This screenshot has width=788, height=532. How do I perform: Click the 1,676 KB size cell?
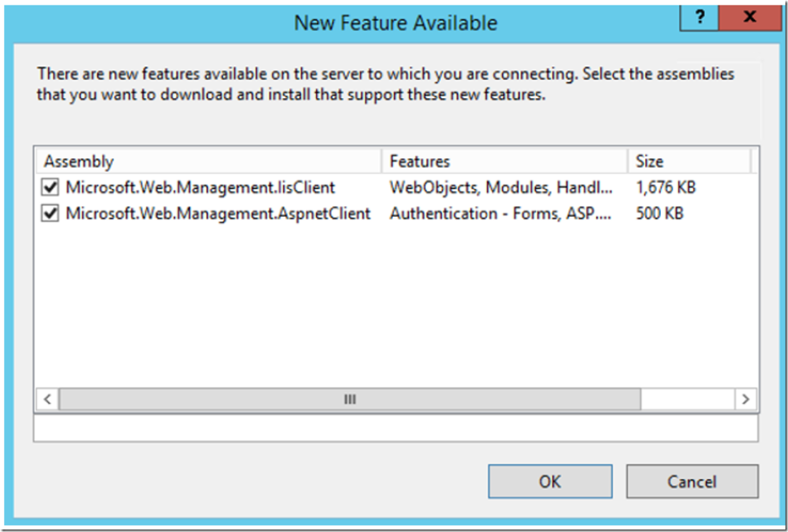tap(666, 187)
